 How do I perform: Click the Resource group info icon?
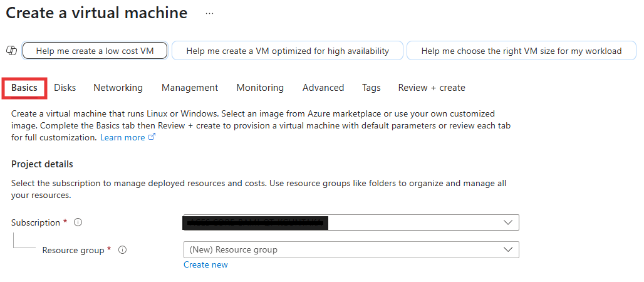point(122,250)
